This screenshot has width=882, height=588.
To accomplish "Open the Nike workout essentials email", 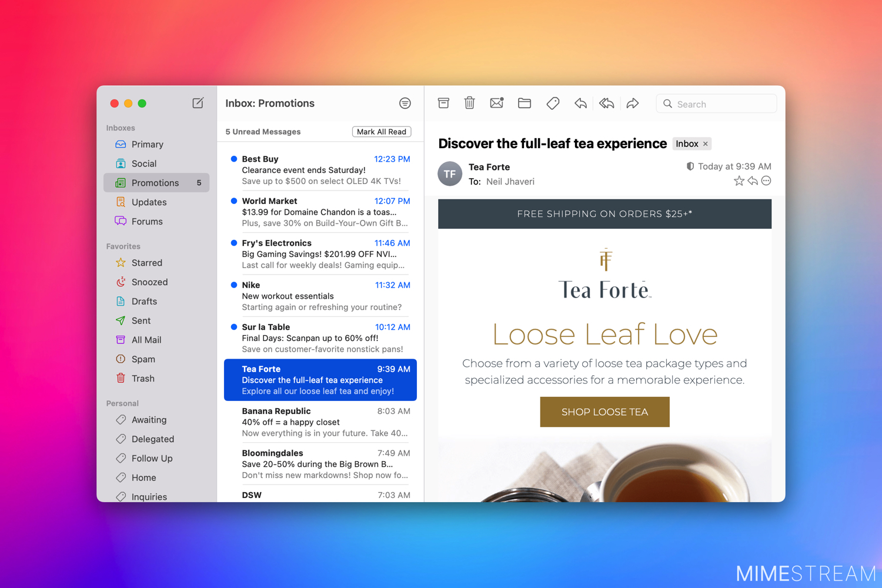I will pos(320,296).
